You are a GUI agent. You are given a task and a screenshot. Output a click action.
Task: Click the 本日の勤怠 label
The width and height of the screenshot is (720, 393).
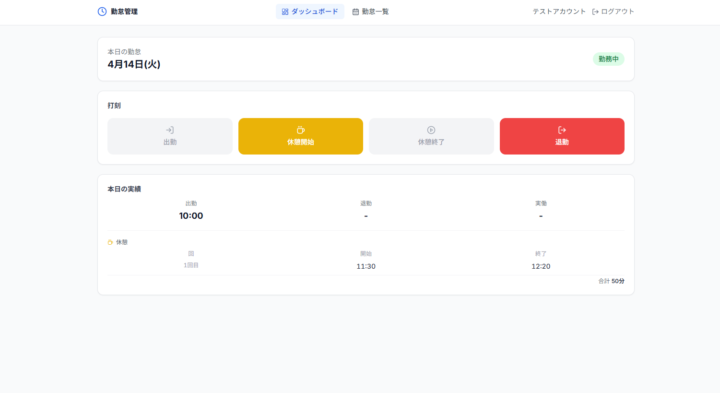pyautogui.click(x=124, y=52)
